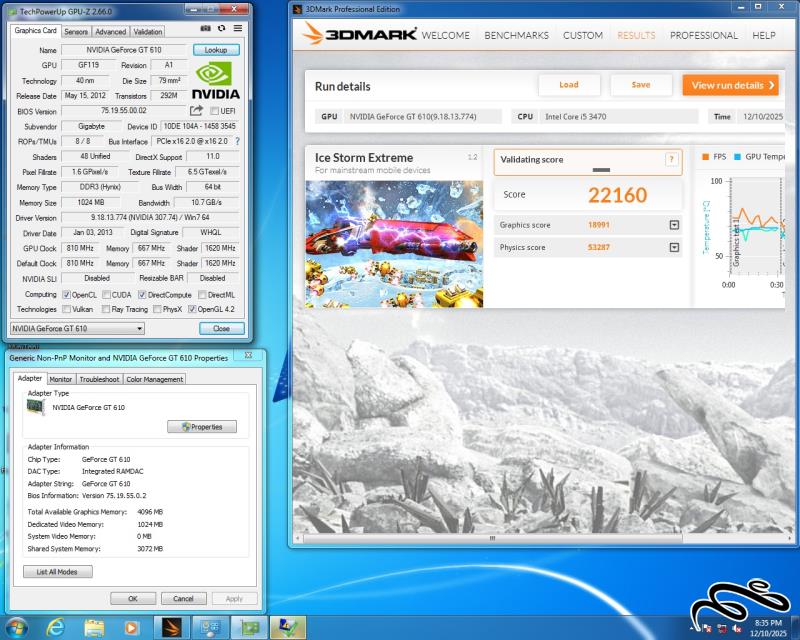The width and height of the screenshot is (800, 640).
Task: Click the Validating score help icon
Action: coord(671,160)
